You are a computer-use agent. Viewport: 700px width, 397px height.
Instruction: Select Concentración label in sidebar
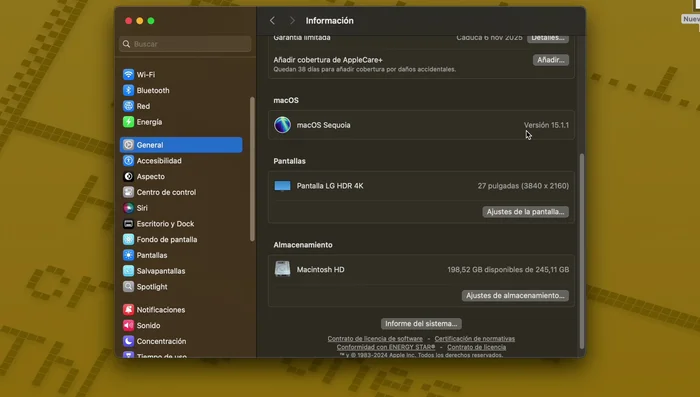[x=161, y=341]
